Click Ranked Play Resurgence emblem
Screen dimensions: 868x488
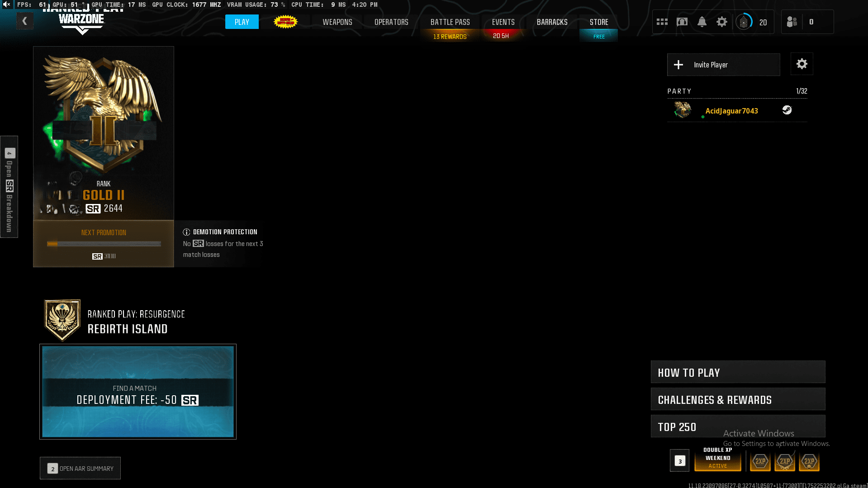[x=62, y=320]
